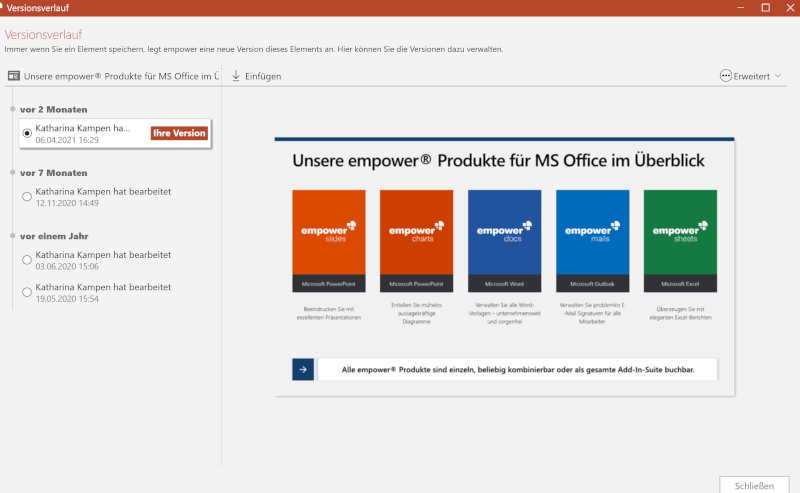Click the blue arrow icon in slide preview

(x=303, y=369)
